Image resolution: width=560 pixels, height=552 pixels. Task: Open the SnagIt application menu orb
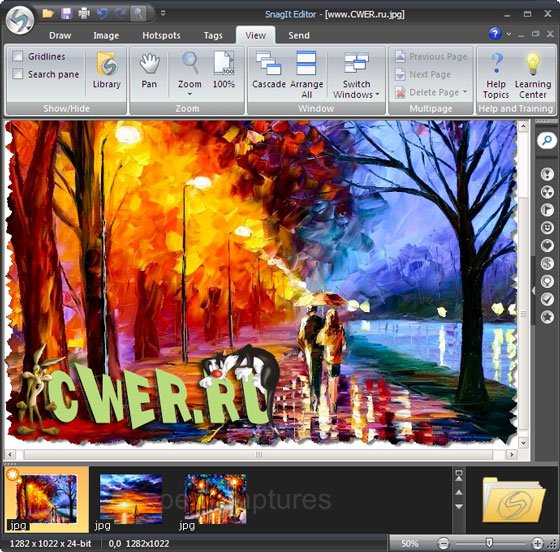(x=20, y=20)
